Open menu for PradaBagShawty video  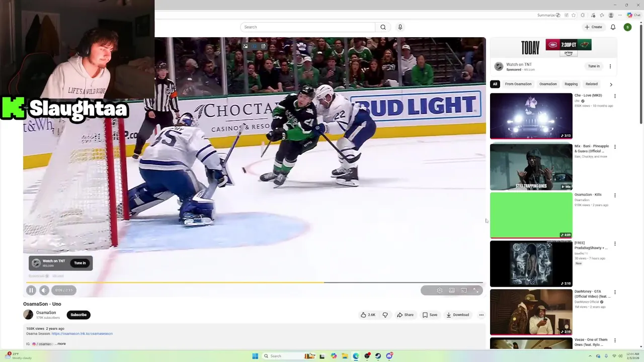pos(614,244)
